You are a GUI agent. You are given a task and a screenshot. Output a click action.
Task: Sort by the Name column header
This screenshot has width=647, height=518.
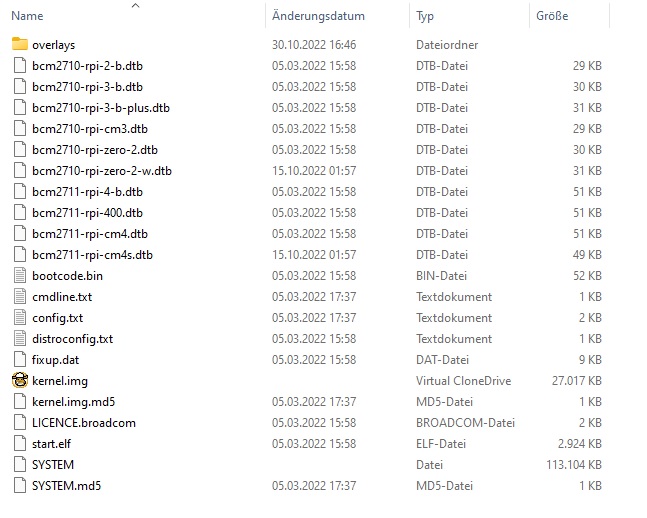27,16
